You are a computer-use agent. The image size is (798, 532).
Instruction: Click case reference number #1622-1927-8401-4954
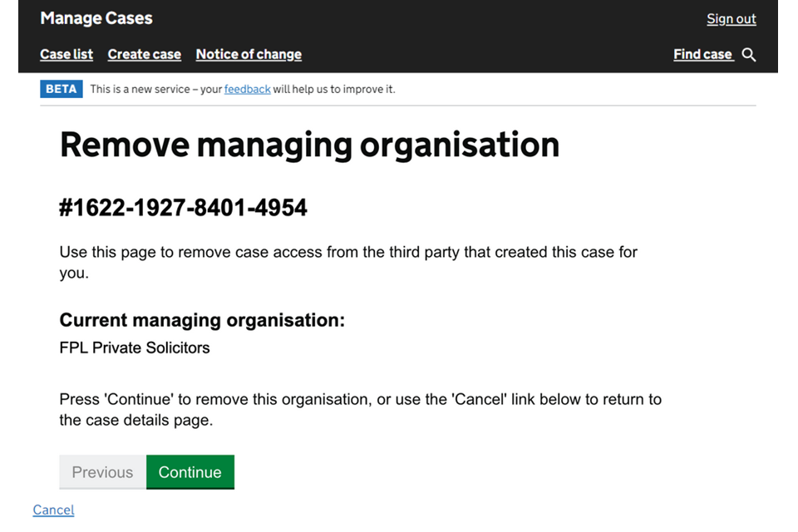(183, 207)
